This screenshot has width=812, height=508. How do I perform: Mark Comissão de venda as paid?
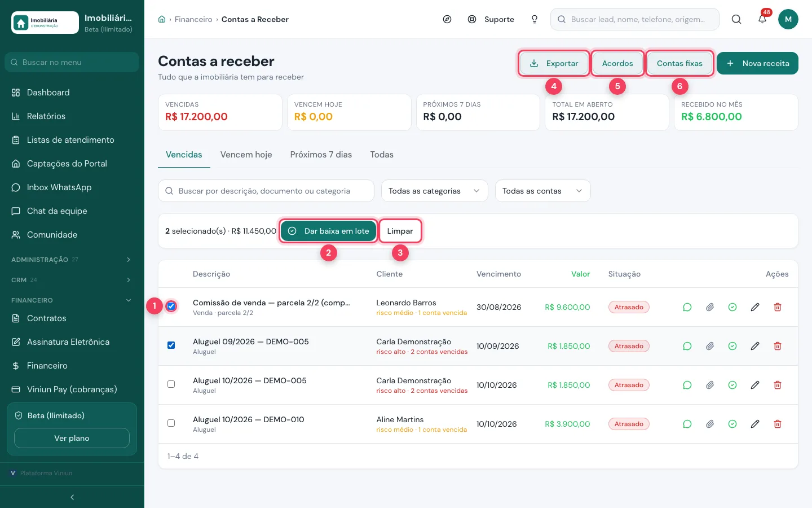(732, 307)
